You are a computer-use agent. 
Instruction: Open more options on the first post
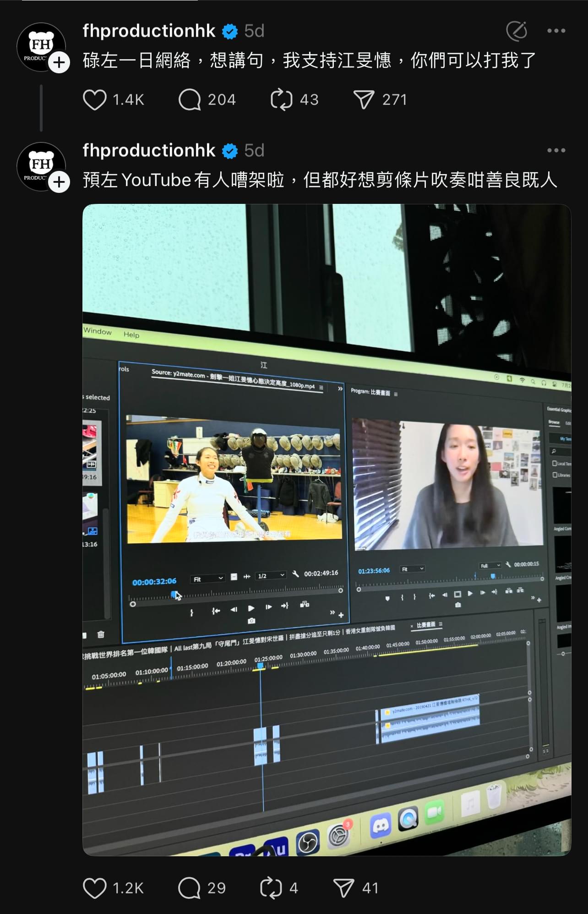click(556, 31)
